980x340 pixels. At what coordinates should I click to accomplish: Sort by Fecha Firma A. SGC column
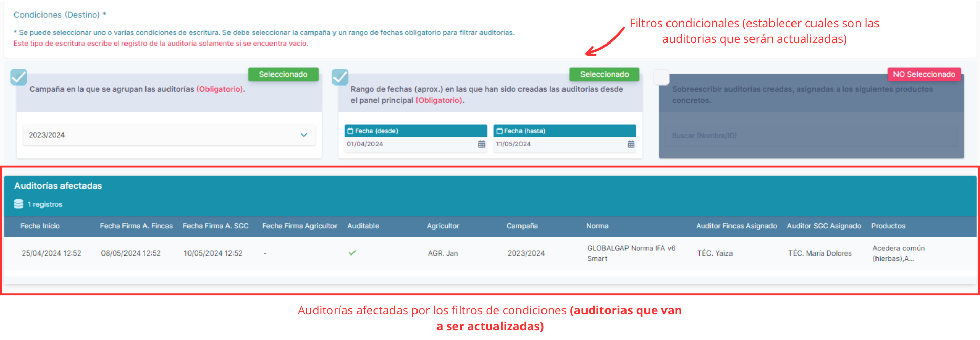tap(216, 226)
